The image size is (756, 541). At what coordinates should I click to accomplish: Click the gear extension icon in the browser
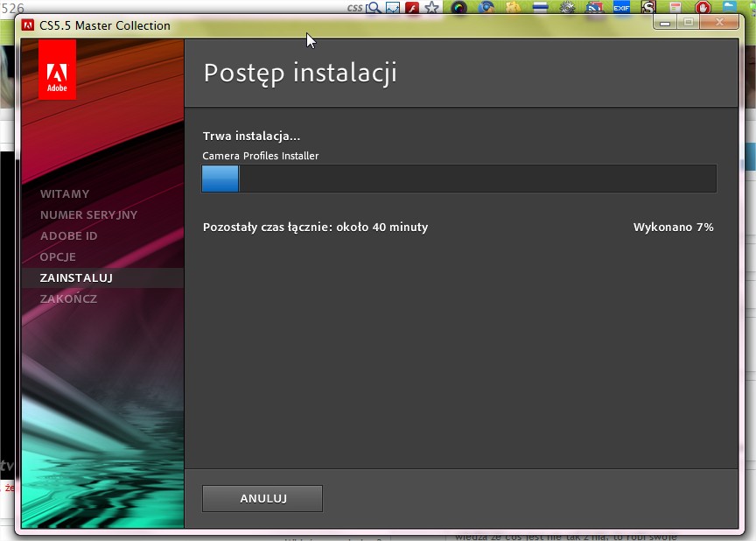point(568,7)
